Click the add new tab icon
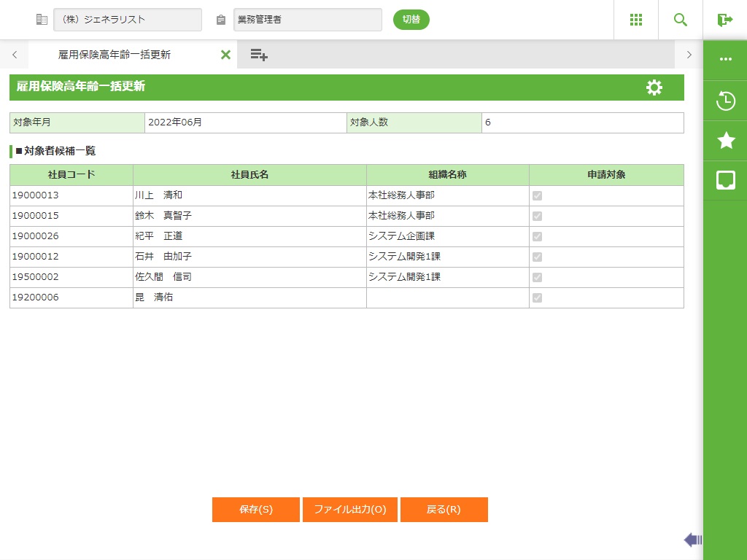747x560 pixels. pyautogui.click(x=259, y=55)
